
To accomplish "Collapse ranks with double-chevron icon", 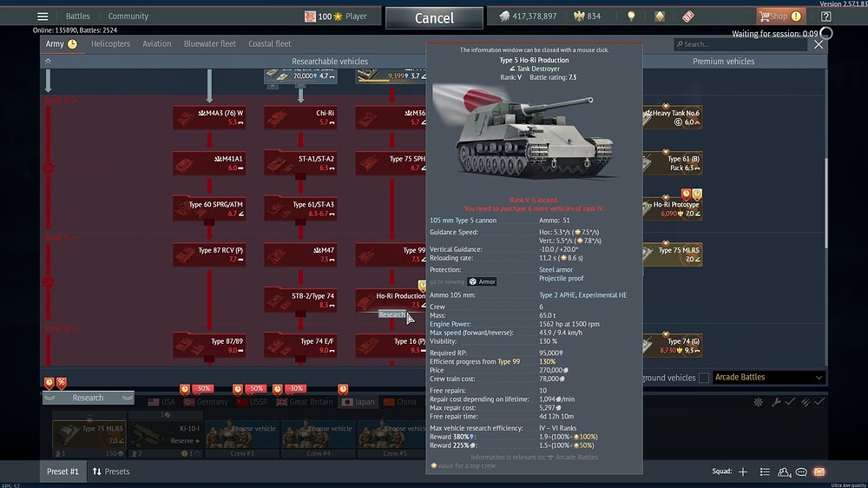I will pyautogui.click(x=48, y=62).
